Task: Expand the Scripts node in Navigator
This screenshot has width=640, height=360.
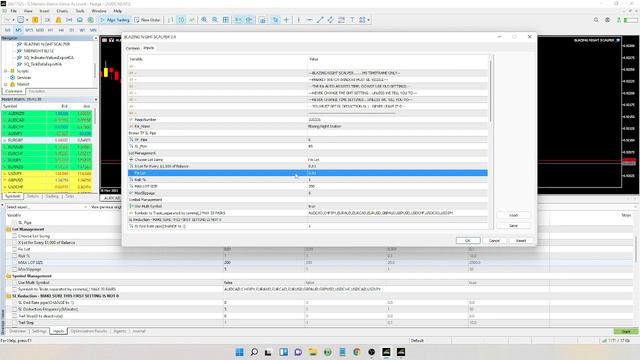Action: (6, 71)
